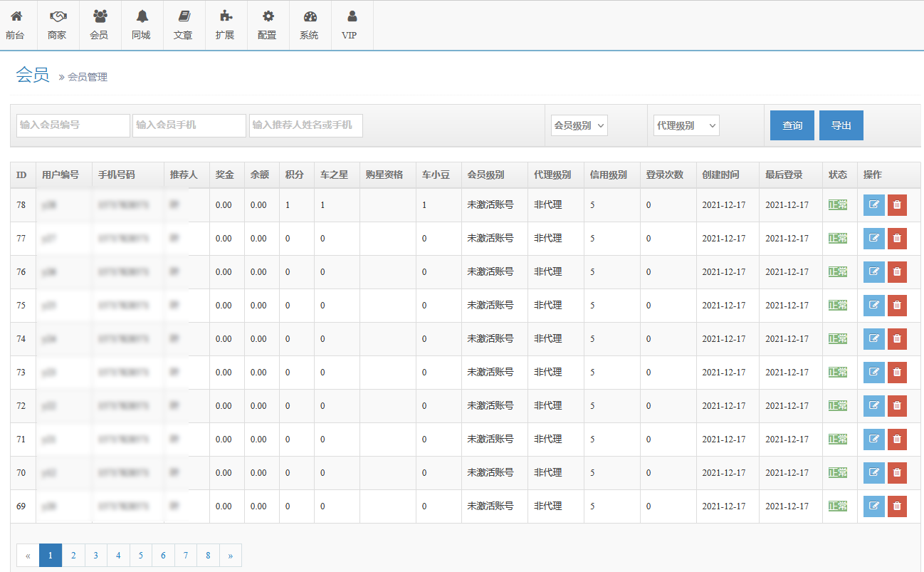
Task: Expand the 会员级别 dropdown filter
Action: coord(579,125)
